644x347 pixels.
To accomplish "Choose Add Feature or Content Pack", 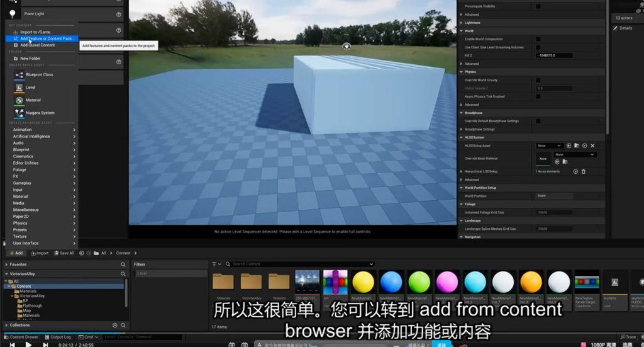I will tap(48, 38).
